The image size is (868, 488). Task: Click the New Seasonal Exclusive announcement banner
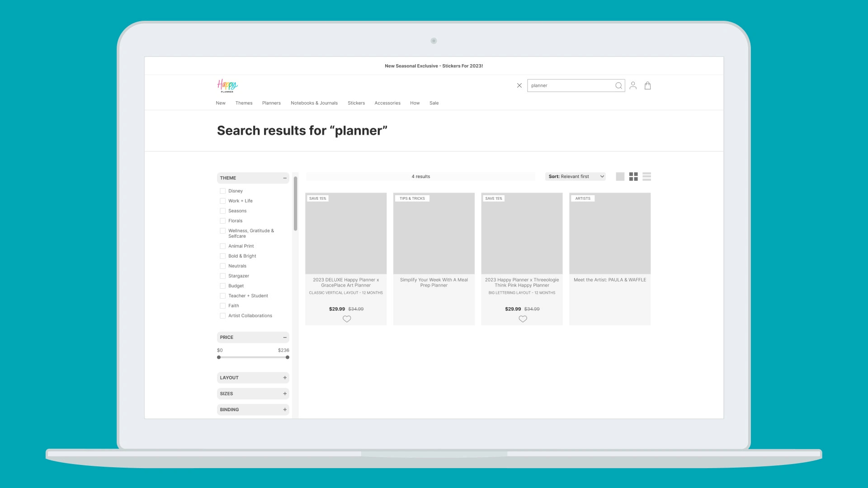coord(434,66)
